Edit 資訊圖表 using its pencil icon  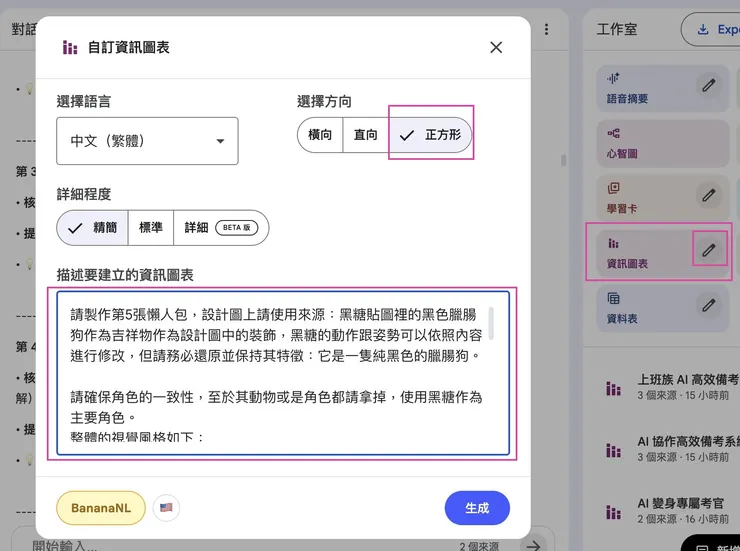[708, 250]
